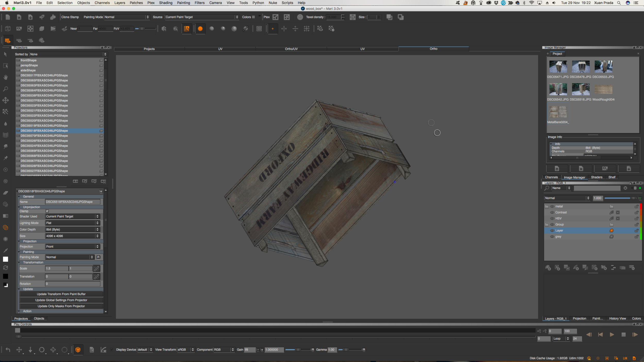Open the Source Current Paint Target dropdown
644x362 pixels.
pos(202,17)
